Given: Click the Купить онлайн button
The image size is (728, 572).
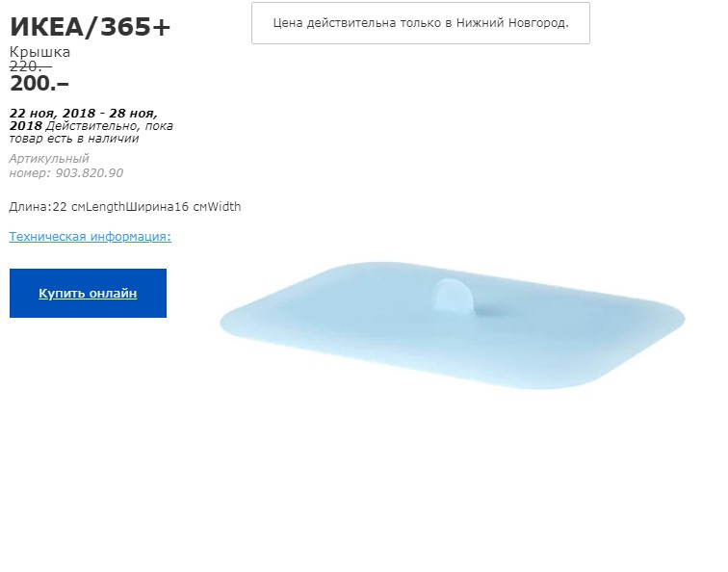Looking at the screenshot, I should (x=88, y=293).
